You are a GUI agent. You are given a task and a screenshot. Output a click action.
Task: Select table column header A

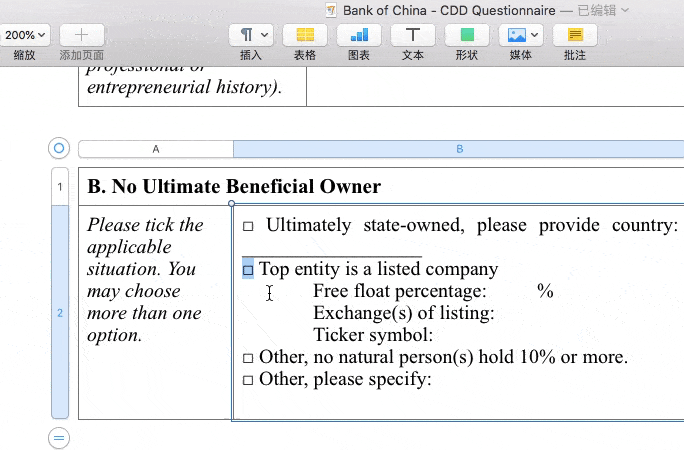click(156, 149)
